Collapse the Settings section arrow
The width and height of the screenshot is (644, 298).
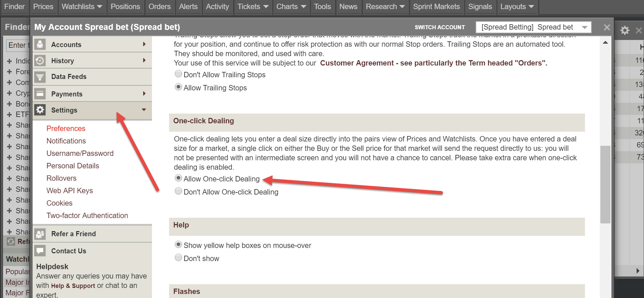click(144, 110)
